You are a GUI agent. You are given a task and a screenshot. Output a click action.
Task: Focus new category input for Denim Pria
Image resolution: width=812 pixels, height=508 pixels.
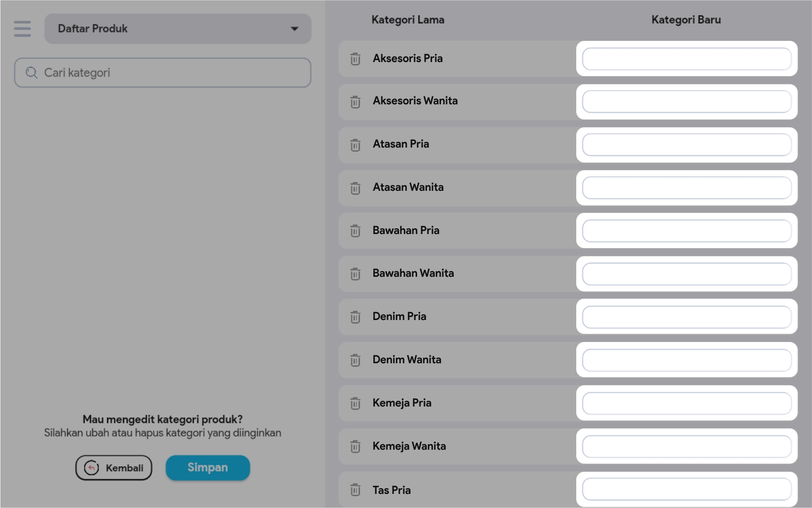coord(687,317)
